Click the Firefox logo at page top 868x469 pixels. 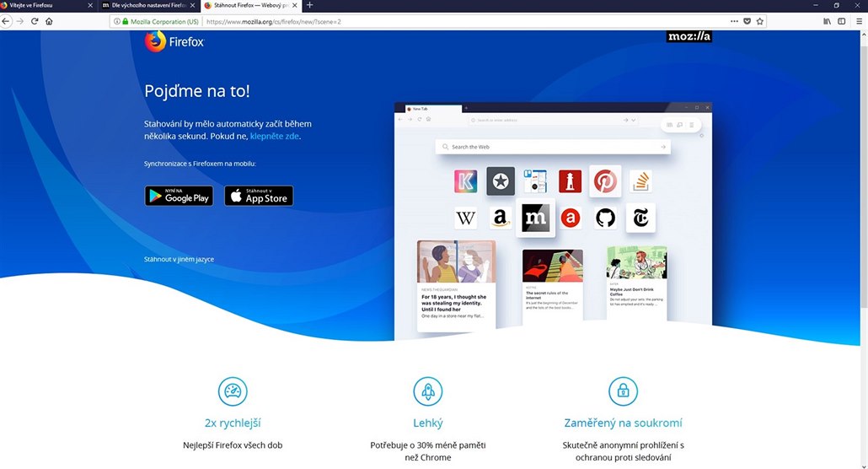coord(174,41)
